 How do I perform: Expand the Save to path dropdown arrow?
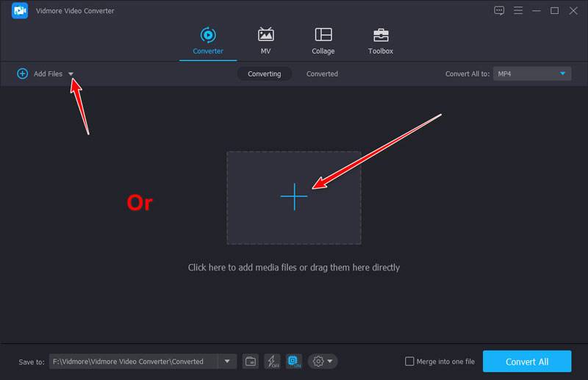226,361
